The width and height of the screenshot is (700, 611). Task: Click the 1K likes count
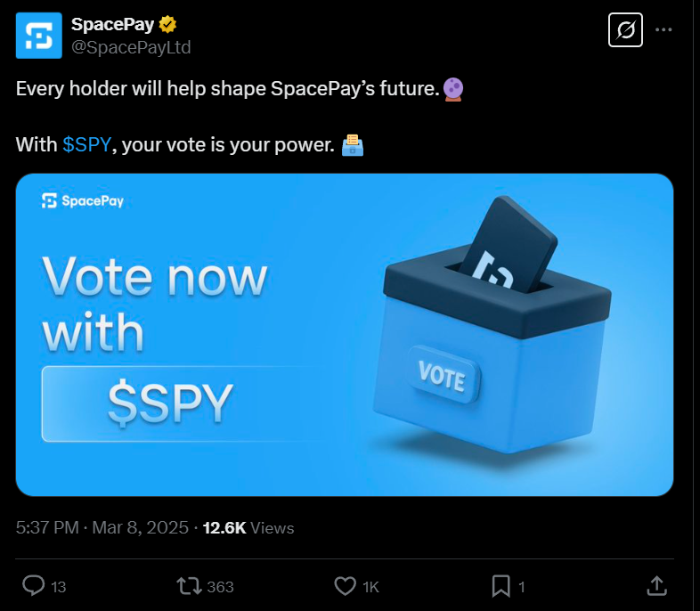(370, 587)
